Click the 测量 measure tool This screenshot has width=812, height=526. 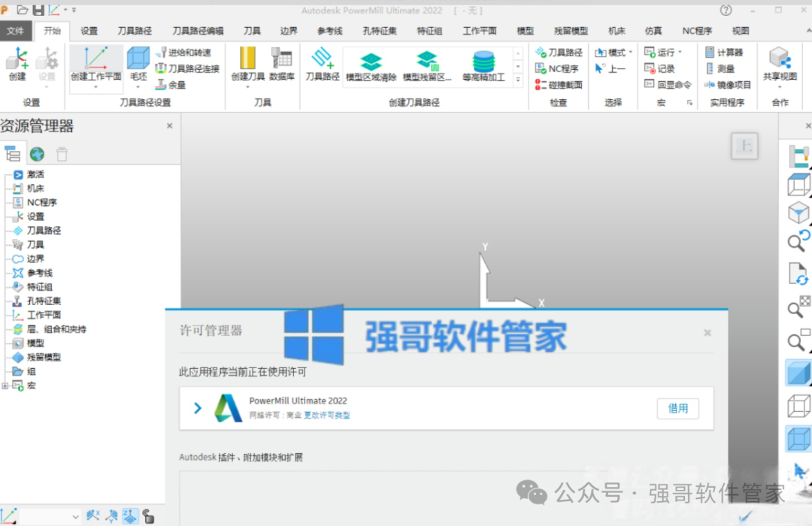coord(720,68)
